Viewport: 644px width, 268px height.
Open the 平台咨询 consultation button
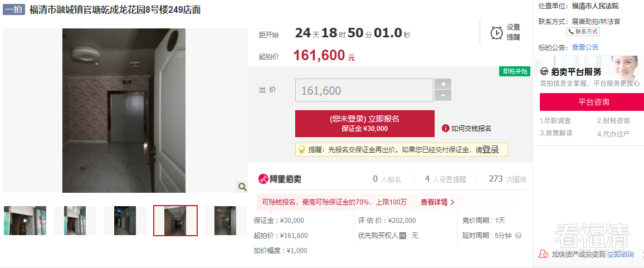point(592,102)
